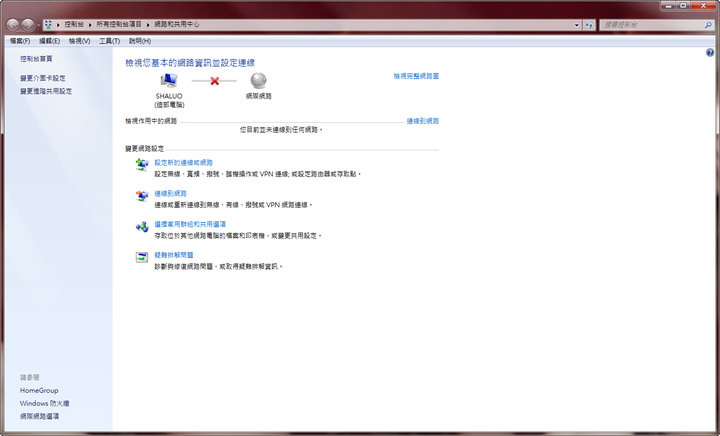Image resolution: width=720 pixels, height=436 pixels.
Task: Expand the arrow after 所有控制台項目 breadcrumb
Action: pyautogui.click(x=148, y=25)
